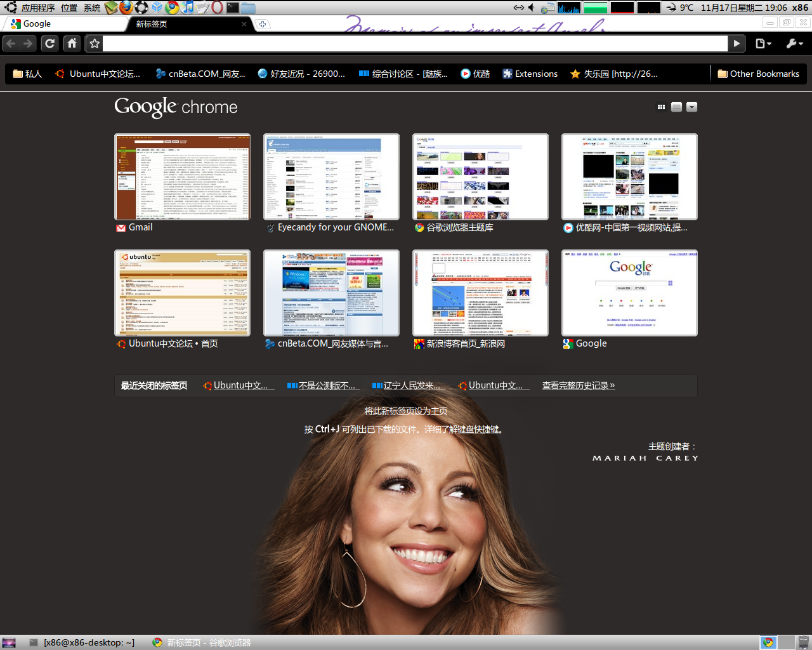Screen dimensions: 812x650
Task: Open cnBeta.COM 网友媒体 thumbnail
Action: [331, 293]
